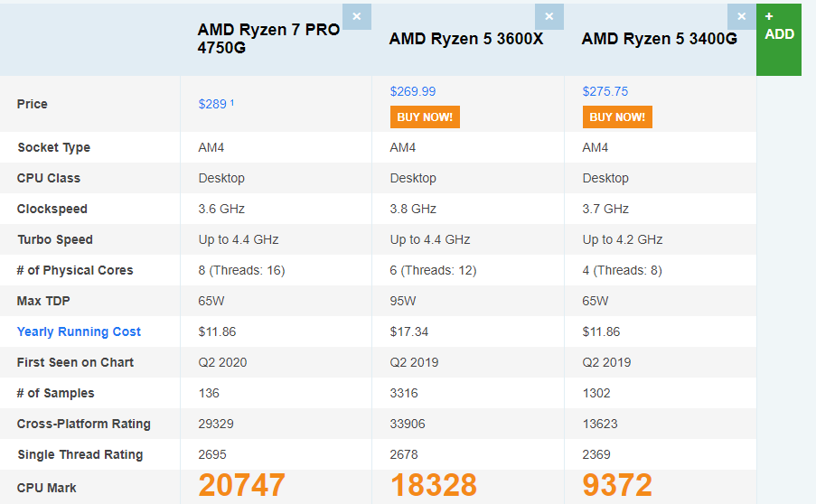This screenshot has height=504, width=816.
Task: Remove AMD Ryzen 7 PRO 4750G column
Action: click(356, 16)
